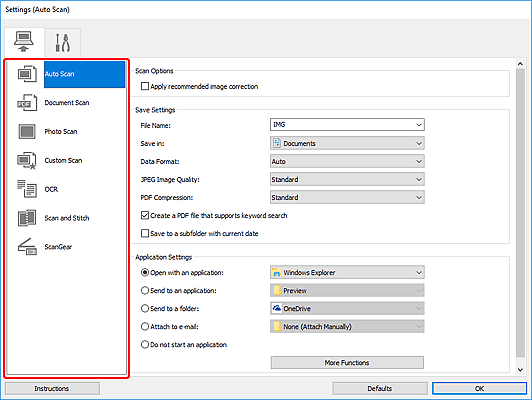Select Send to a folder option
The width and height of the screenshot is (532, 400).
coord(145,308)
